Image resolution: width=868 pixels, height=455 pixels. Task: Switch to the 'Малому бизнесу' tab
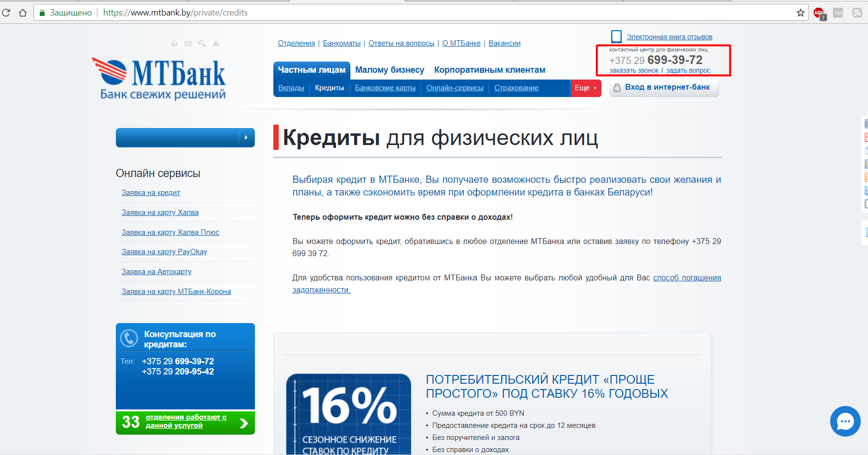pos(389,70)
